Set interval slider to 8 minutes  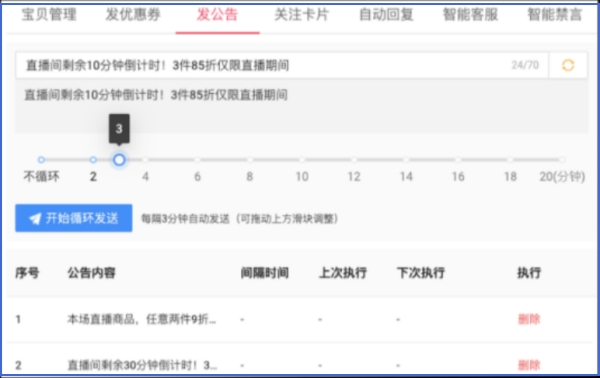click(249, 160)
